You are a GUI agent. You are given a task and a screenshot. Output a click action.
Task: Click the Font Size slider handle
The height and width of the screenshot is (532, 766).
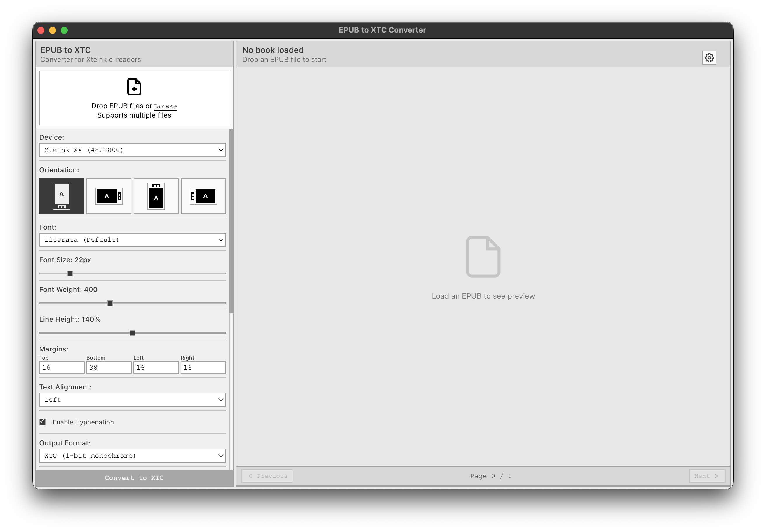(x=70, y=274)
